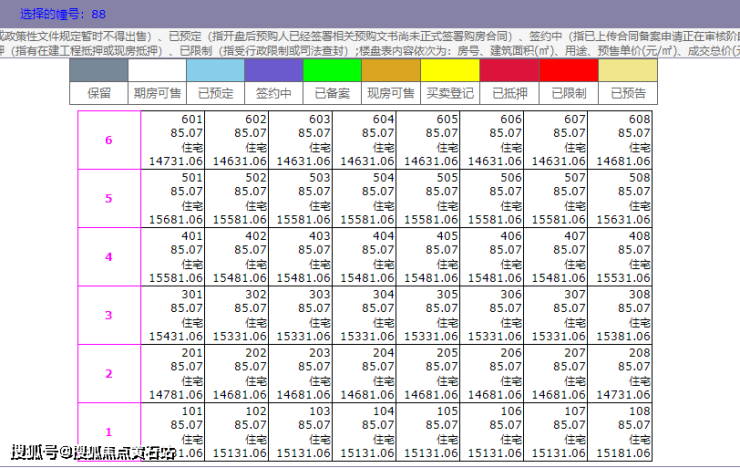
Task: Select unit 207 cell
Action: (x=562, y=374)
